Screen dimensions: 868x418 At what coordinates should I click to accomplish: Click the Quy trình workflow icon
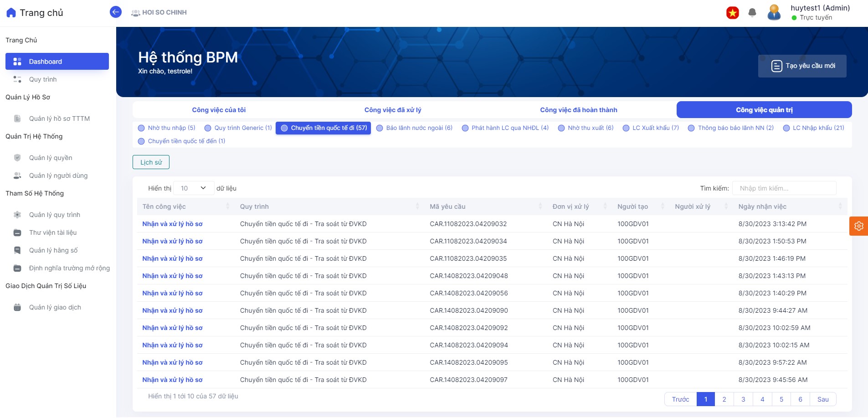(17, 79)
